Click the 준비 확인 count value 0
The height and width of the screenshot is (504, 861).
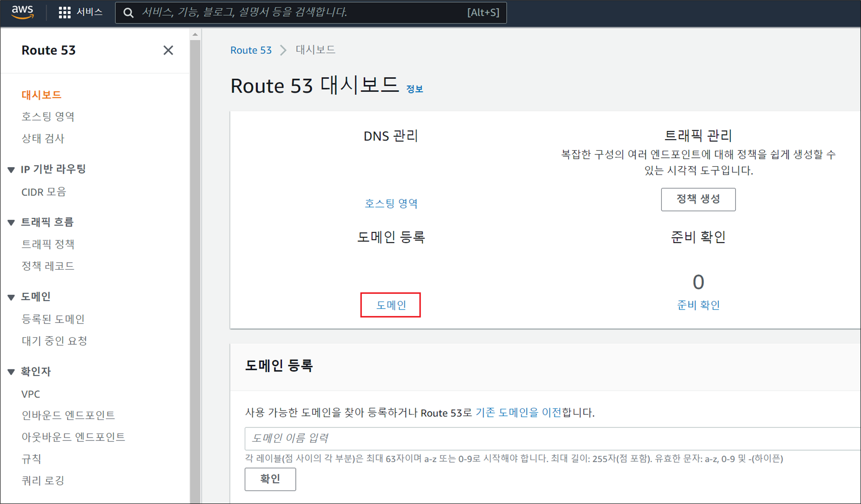point(698,282)
